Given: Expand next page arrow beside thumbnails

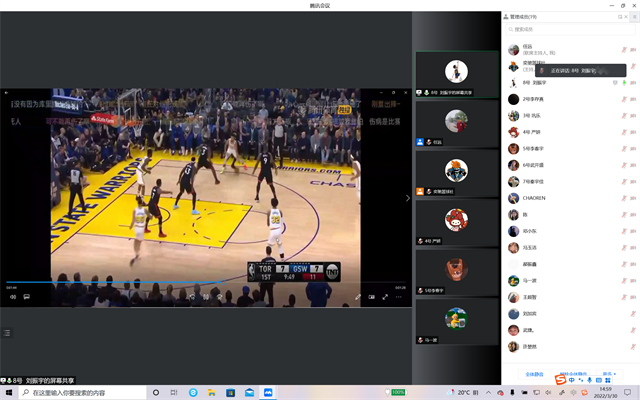Looking at the screenshot, I should pos(407,198).
